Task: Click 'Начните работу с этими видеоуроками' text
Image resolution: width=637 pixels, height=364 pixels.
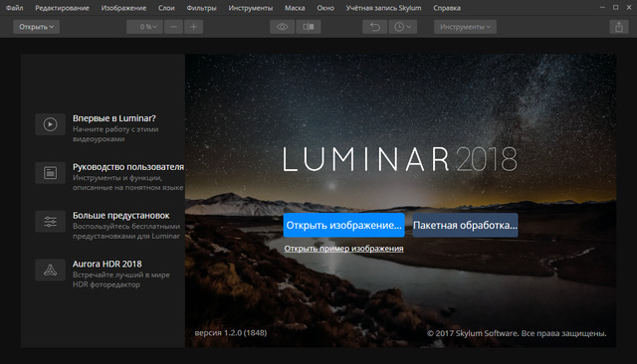Action: click(x=115, y=134)
